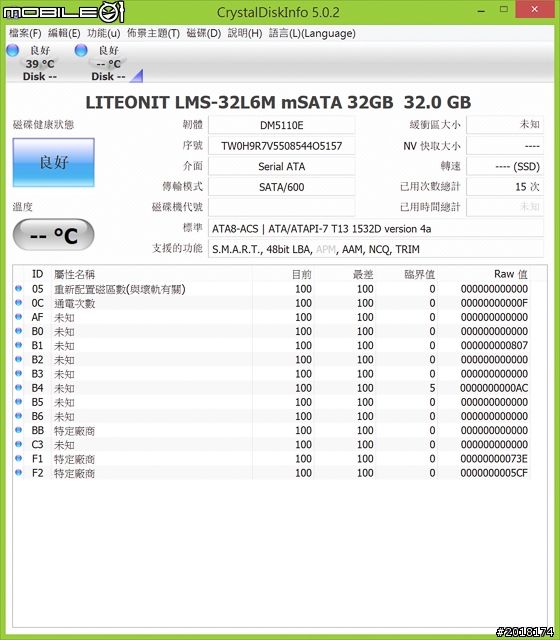This screenshot has width=560, height=640.
Task: Select attribute name 通電次數
Action: (75, 304)
